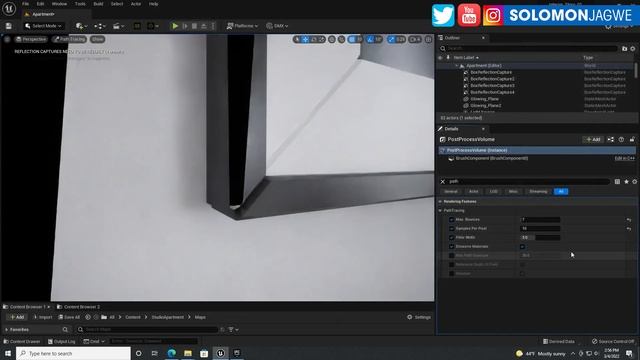Screen dimensions: 640x360
Task: Click the Blueprint/Add Script icon in Details
Action: [x=611, y=140]
